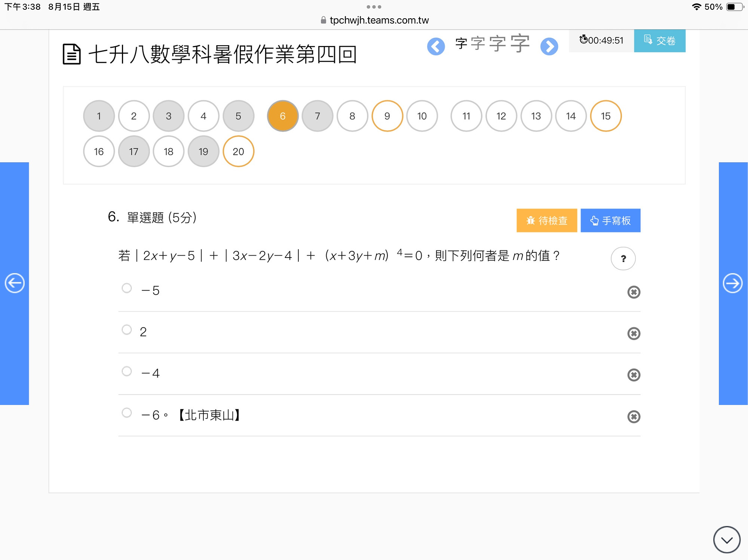The height and width of the screenshot is (560, 748).
Task: Select answer option －6
Action: [x=127, y=413]
